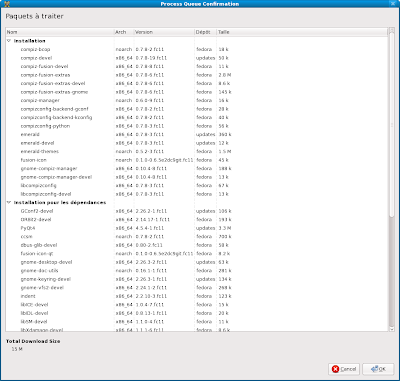Collapse the Installation pour les dépendances group
Viewport: 400px width, 381px height.
[9, 202]
